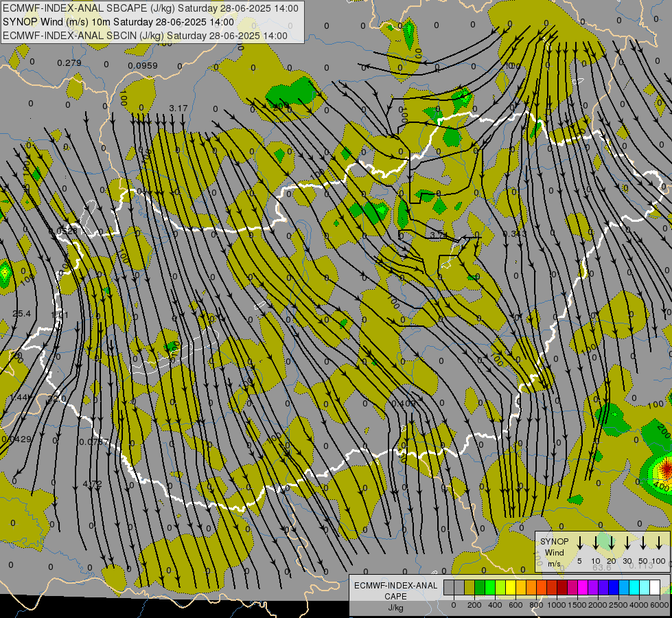Click the 1.01 value on the map
The width and height of the screenshot is (672, 618).
click(x=60, y=314)
